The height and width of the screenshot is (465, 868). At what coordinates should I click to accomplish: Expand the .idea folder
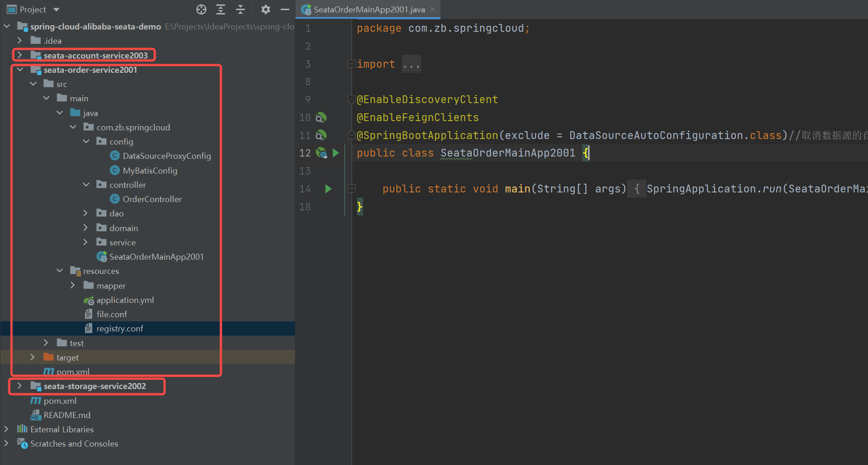click(x=19, y=41)
